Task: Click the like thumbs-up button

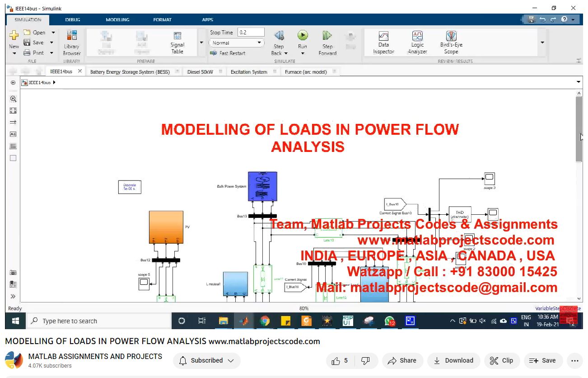Action: [x=340, y=360]
